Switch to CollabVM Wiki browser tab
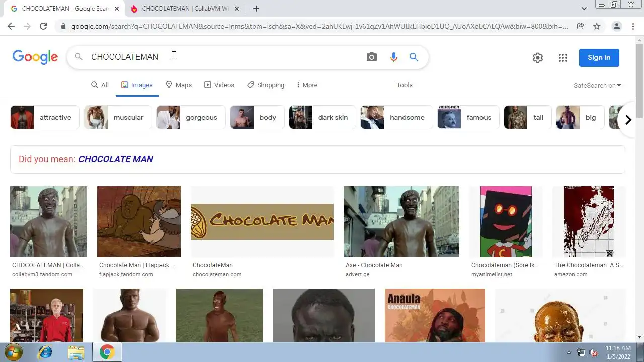644x362 pixels. (185, 9)
